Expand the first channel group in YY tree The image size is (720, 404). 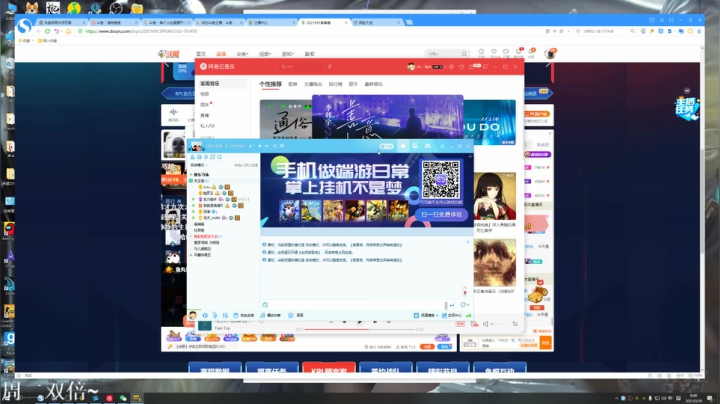click(191, 174)
